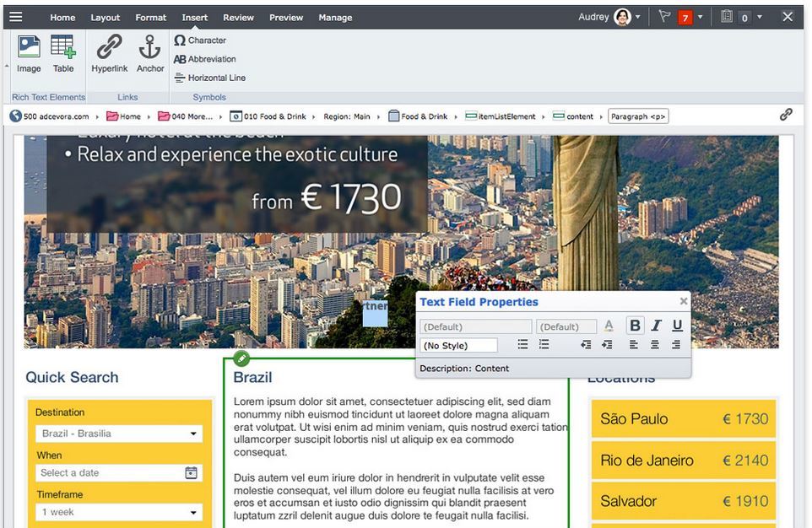The height and width of the screenshot is (528, 812).
Task: Click the Brazil article heading
Action: [x=252, y=377]
